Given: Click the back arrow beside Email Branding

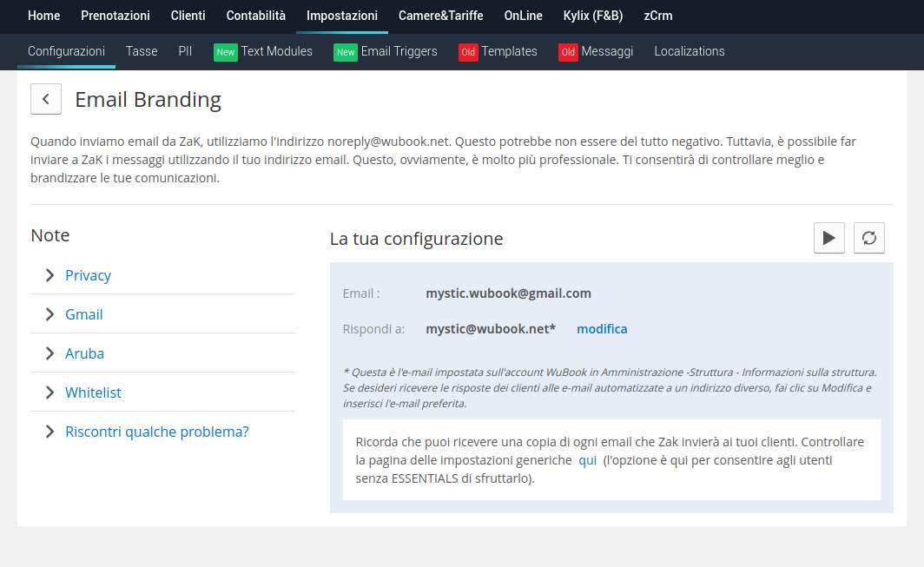Looking at the screenshot, I should [x=45, y=99].
